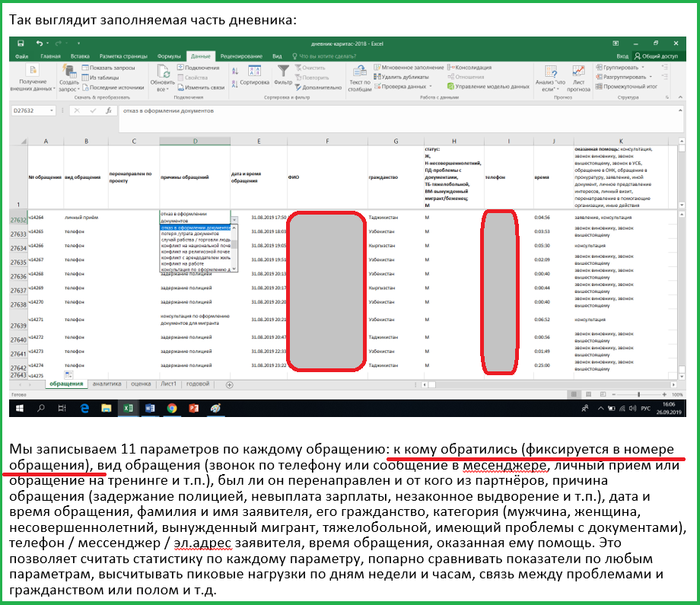Open the Формулы ribbon tab
Image resolution: width=700 pixels, height=605 pixels.
[x=169, y=56]
